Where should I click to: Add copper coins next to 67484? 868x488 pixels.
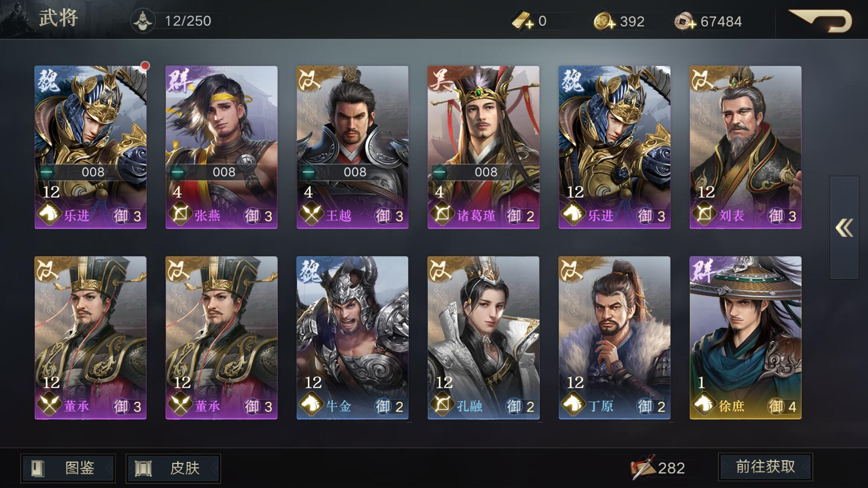pyautogui.click(x=685, y=21)
